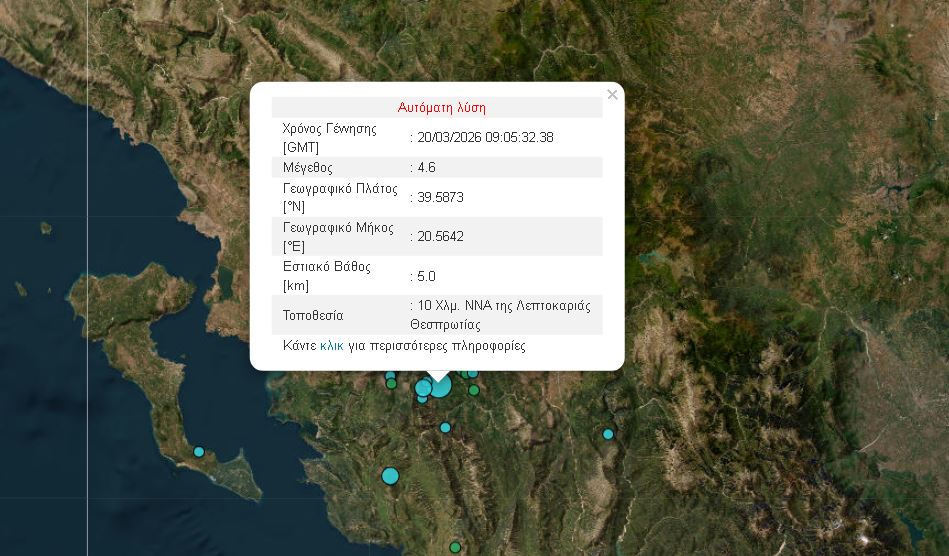949x556 pixels.
Task: Click the 'Χρόνος Γένησης [GMT]' label
Action: coord(329,138)
